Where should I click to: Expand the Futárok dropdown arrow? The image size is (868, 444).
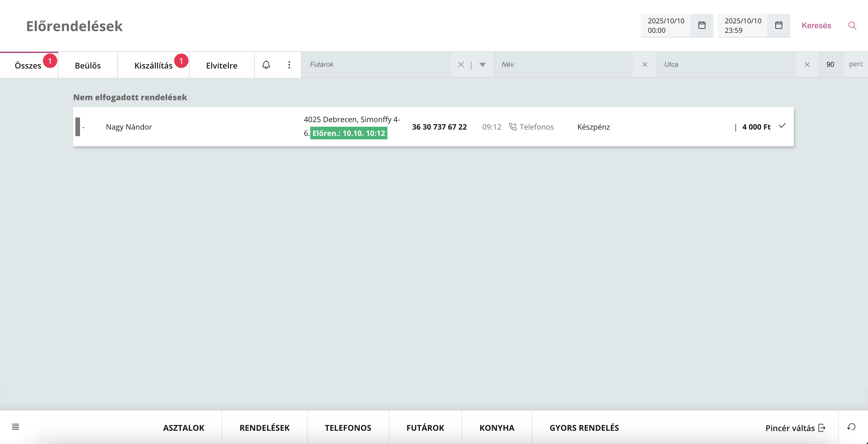pyautogui.click(x=482, y=65)
